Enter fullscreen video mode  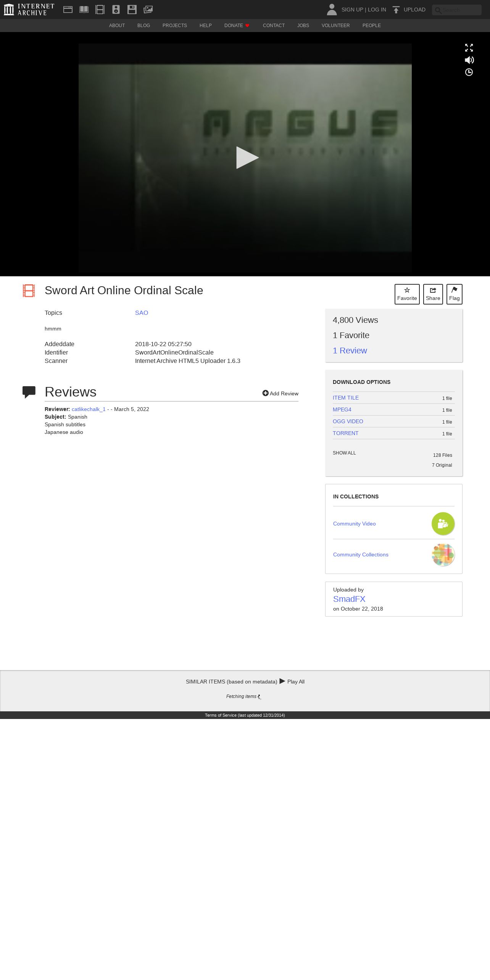coord(469,48)
